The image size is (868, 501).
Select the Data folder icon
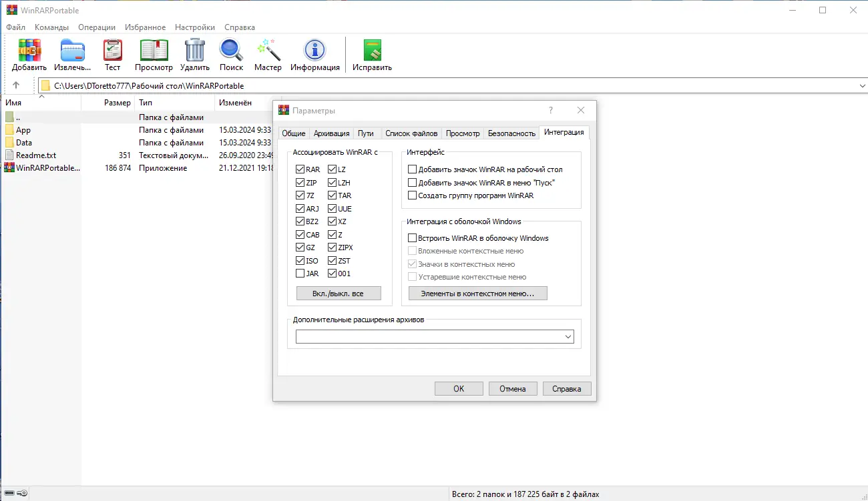[x=9, y=143]
